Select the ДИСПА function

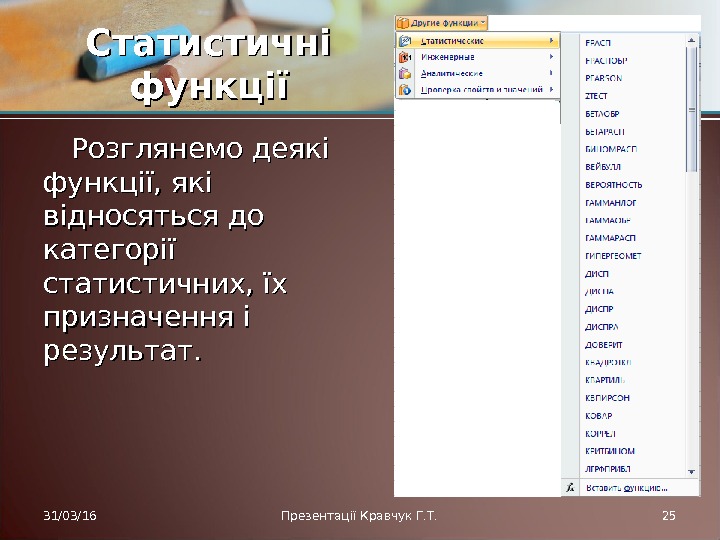pos(599,292)
